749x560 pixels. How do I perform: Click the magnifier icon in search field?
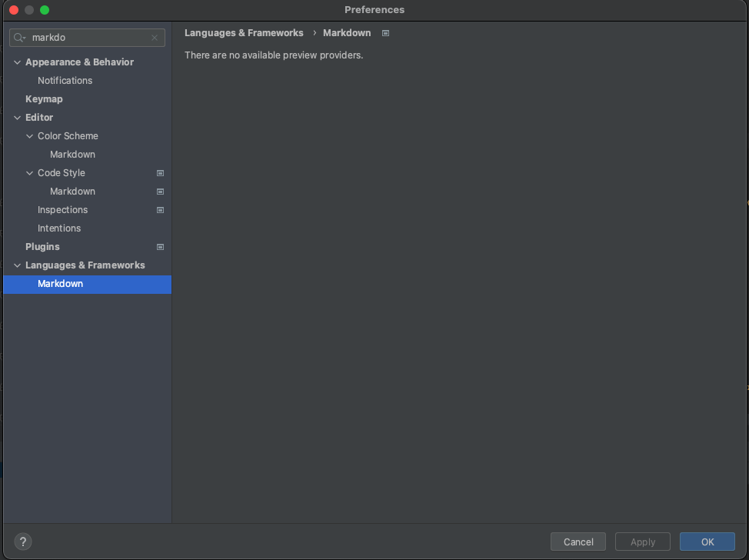20,38
